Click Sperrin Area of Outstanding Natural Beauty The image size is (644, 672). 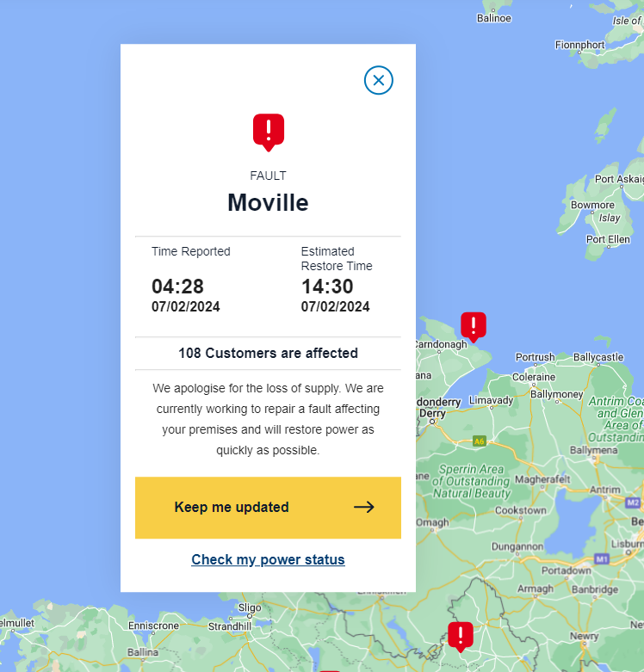pyautogui.click(x=470, y=481)
